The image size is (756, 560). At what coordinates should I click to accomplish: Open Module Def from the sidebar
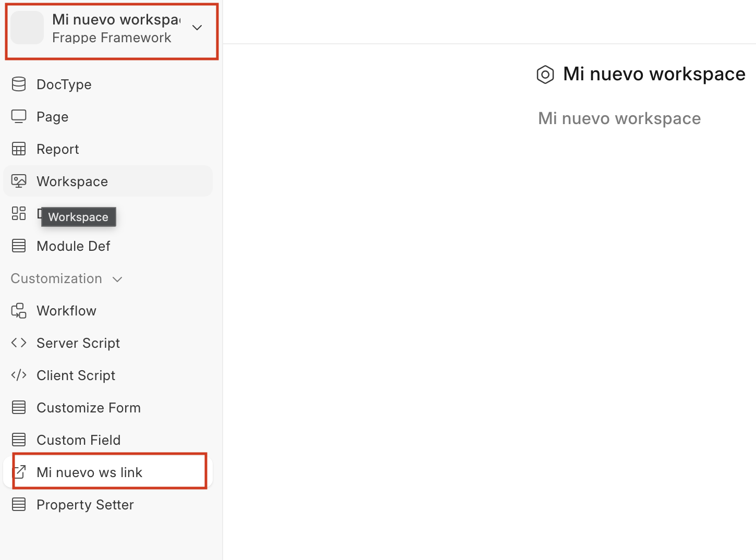pyautogui.click(x=74, y=246)
